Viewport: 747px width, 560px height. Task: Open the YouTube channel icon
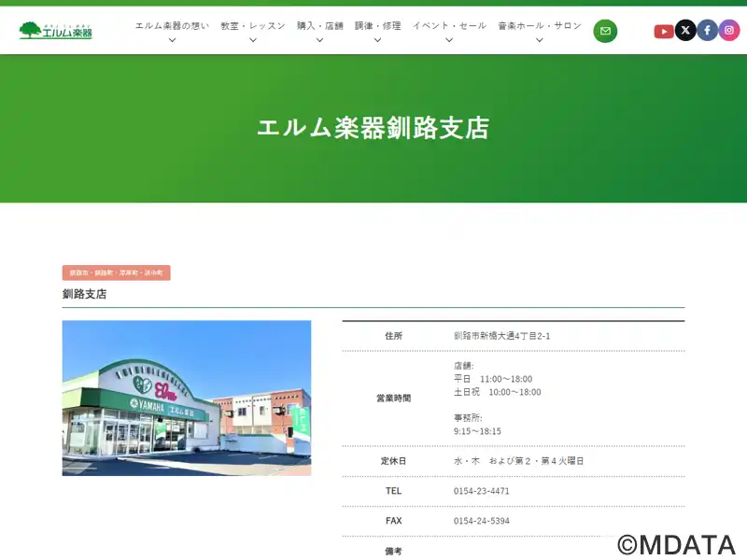point(664,32)
